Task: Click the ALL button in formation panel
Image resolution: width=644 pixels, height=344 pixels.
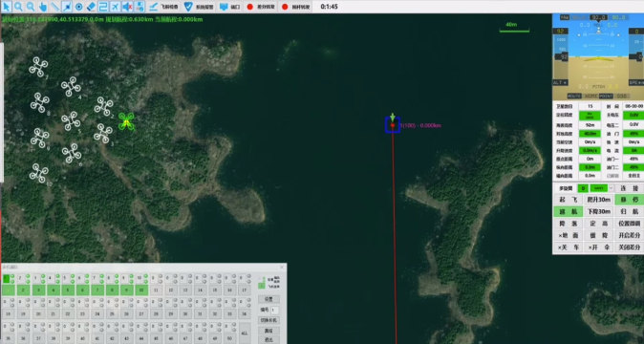Action: coord(245,333)
